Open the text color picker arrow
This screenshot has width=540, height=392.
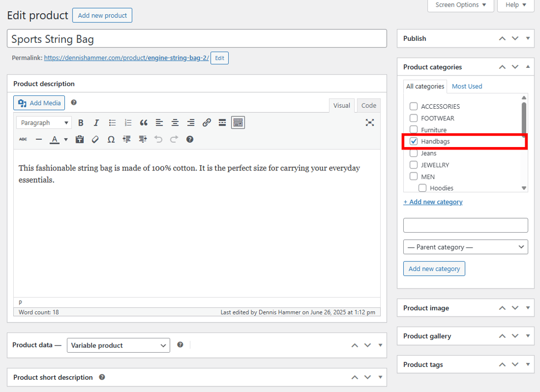point(65,139)
